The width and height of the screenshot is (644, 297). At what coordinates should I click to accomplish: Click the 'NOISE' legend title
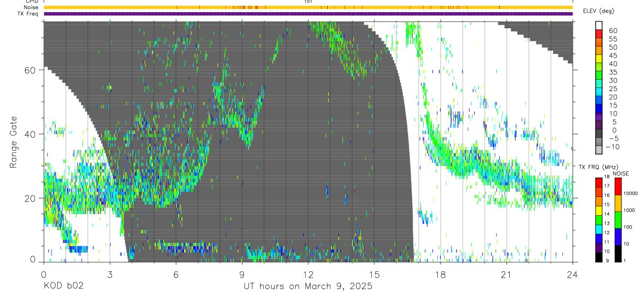(621, 173)
